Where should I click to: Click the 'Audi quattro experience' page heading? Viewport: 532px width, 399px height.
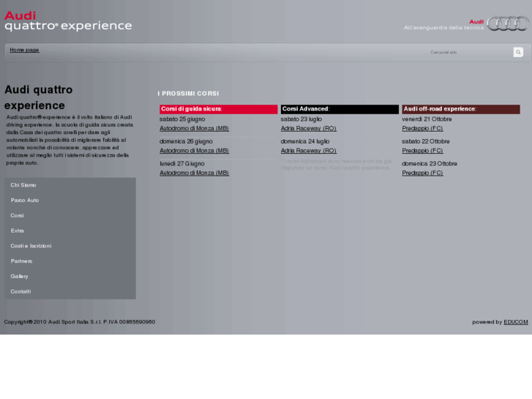coord(38,97)
